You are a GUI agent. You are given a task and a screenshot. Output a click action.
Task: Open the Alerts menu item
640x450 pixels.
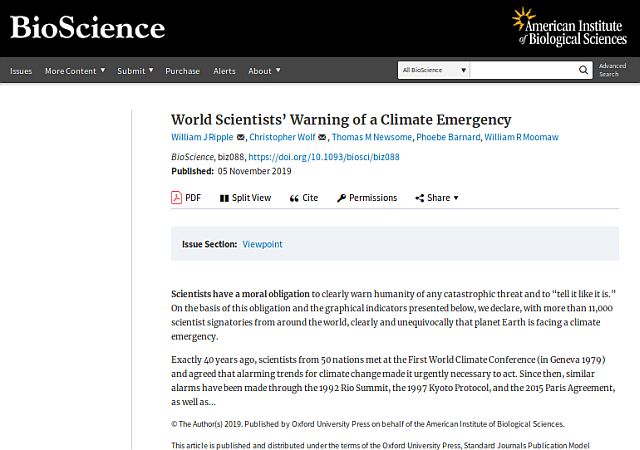pyautogui.click(x=224, y=71)
